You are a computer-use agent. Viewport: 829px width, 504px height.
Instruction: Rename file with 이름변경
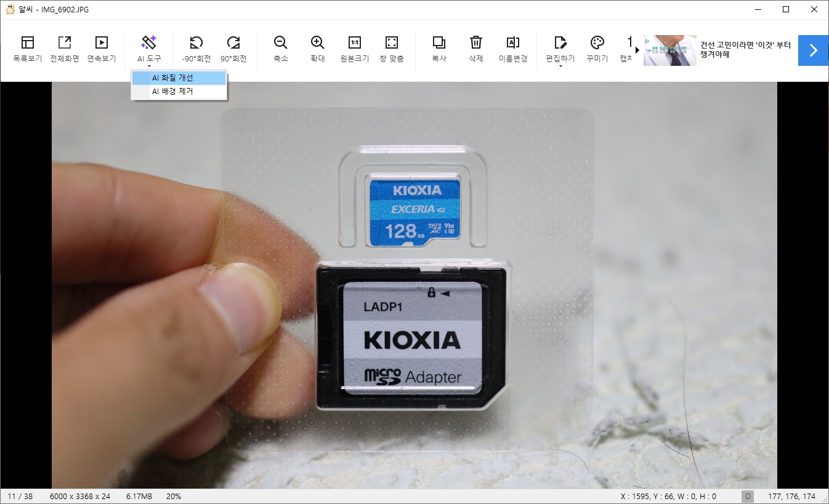pos(513,49)
